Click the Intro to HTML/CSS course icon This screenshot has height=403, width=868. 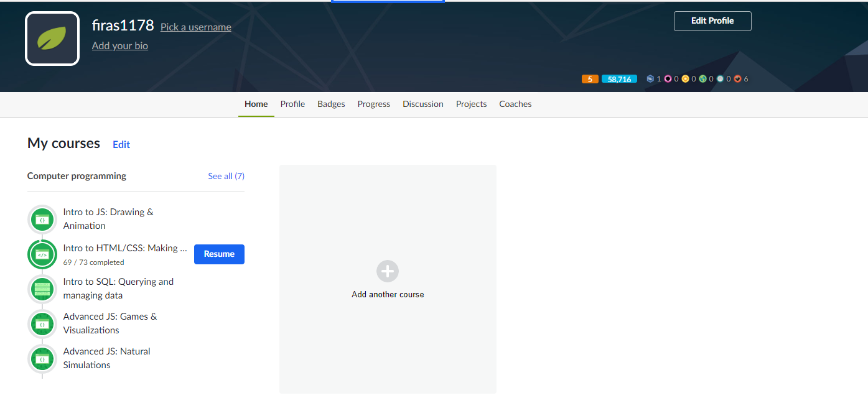[x=42, y=254]
